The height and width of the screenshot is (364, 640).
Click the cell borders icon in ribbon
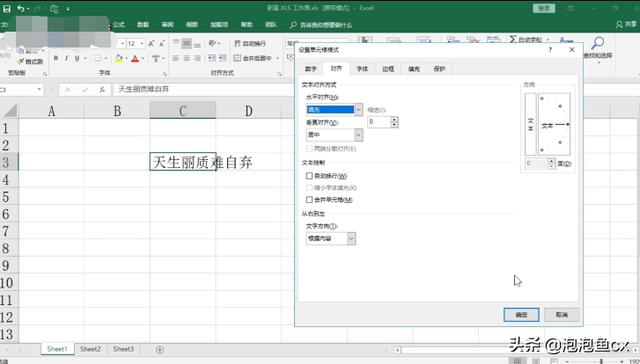[x=98, y=58]
